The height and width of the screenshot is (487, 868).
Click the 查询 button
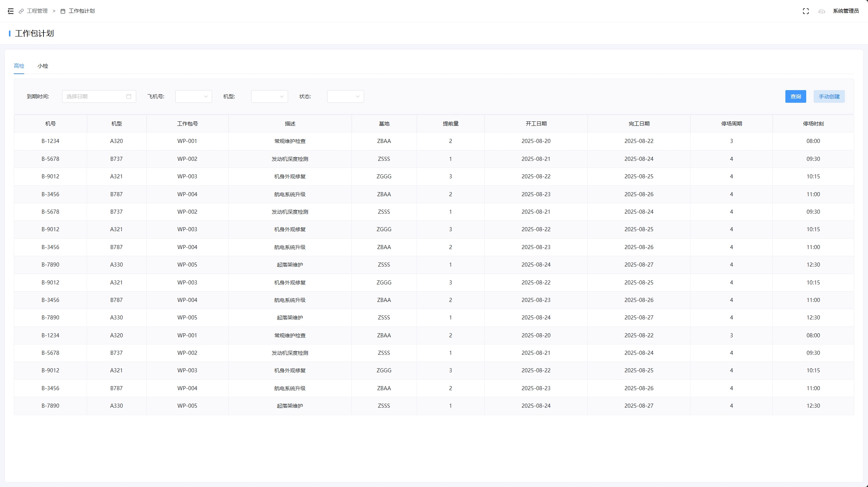[796, 96]
